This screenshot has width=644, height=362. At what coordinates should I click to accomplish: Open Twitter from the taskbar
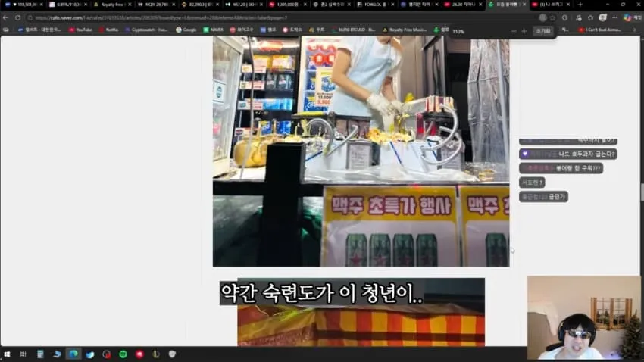[x=90, y=354]
